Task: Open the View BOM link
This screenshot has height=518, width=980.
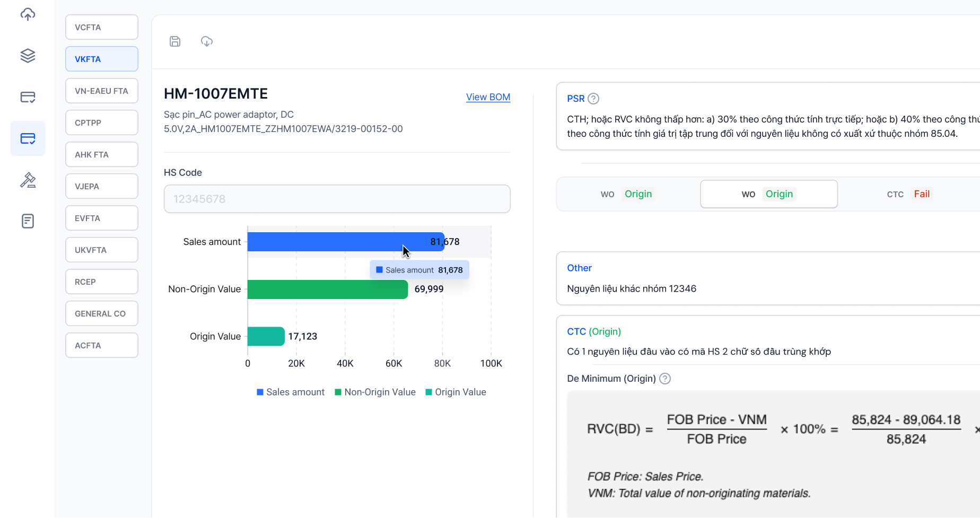Action: point(488,97)
